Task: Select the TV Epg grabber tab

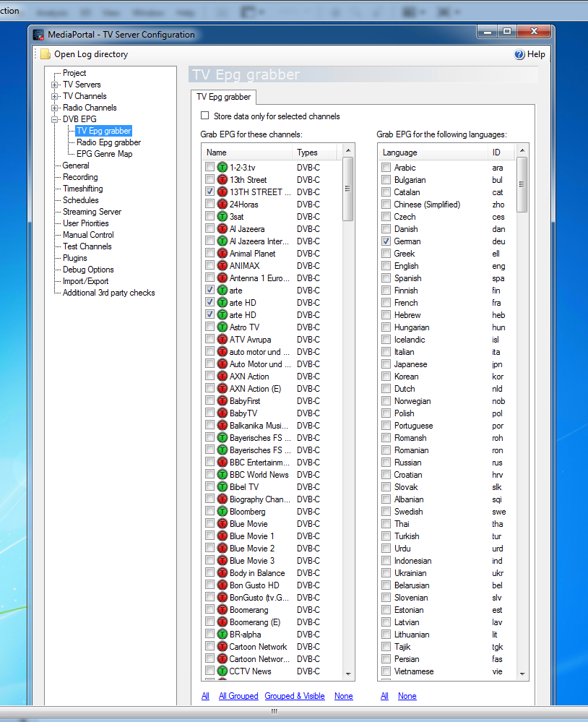Action: pos(224,97)
